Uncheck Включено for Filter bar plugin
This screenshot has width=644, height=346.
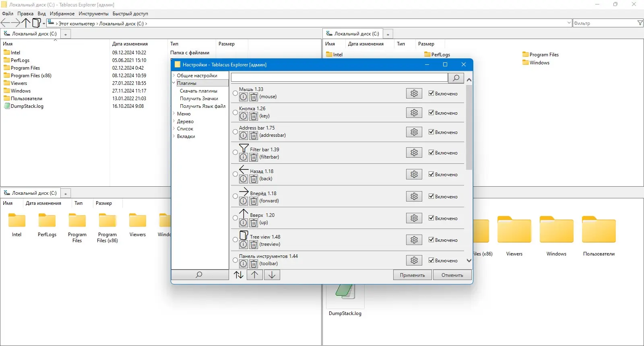click(x=431, y=152)
